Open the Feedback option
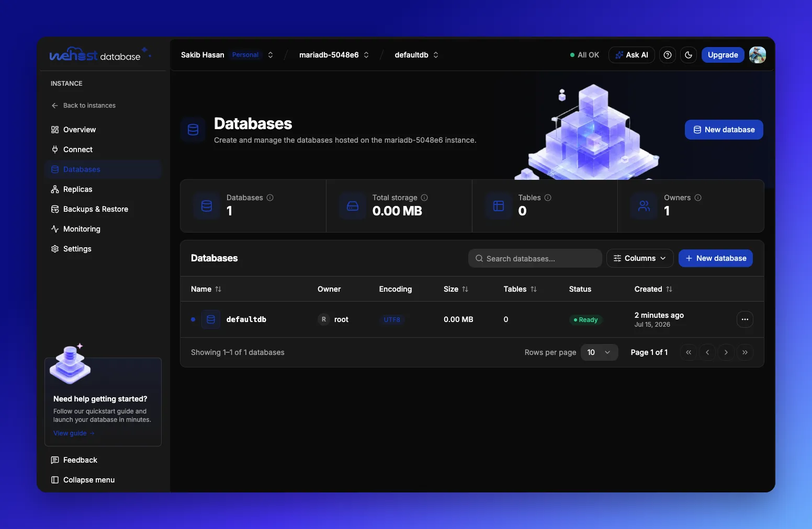The image size is (812, 529). click(x=103, y=460)
